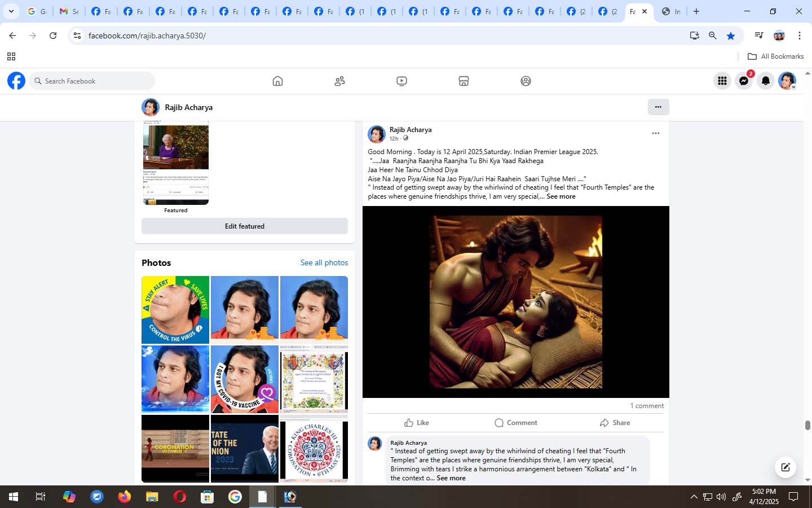Click the address bar URL

(x=147, y=36)
